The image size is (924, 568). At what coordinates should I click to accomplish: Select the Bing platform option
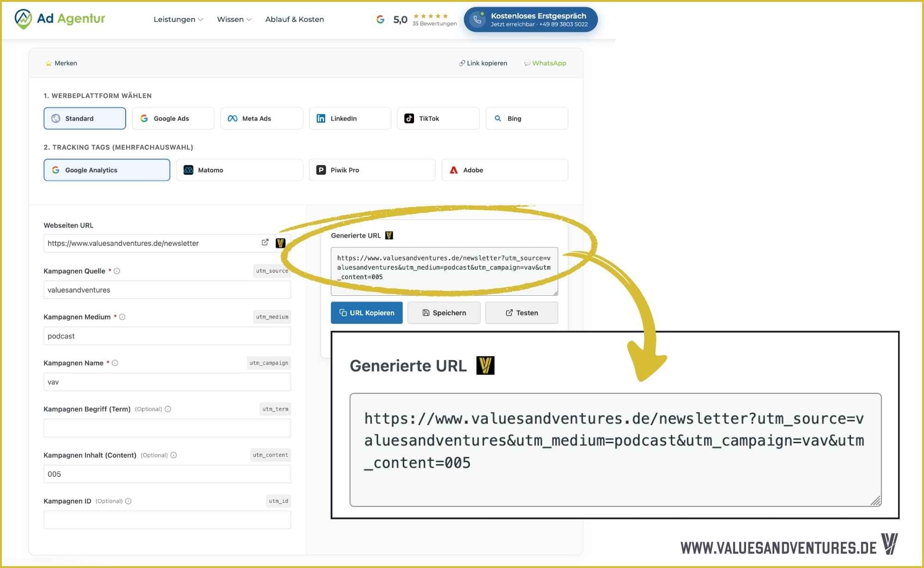527,118
